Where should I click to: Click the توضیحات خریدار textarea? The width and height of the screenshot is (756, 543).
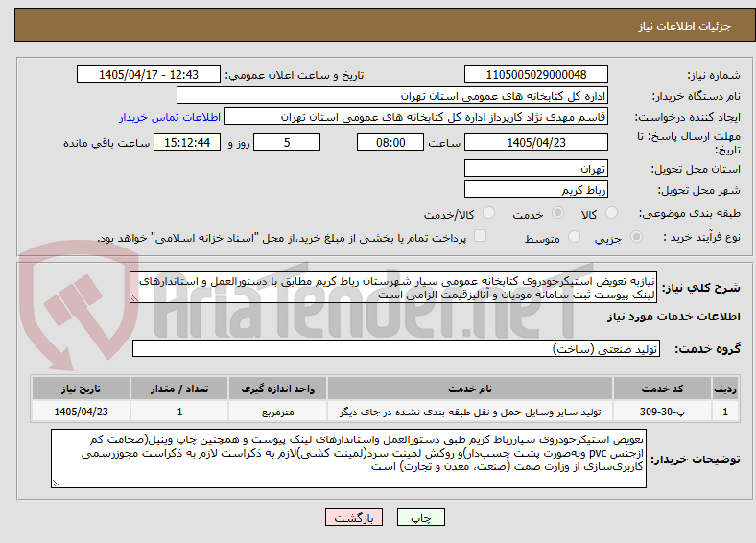point(348,459)
